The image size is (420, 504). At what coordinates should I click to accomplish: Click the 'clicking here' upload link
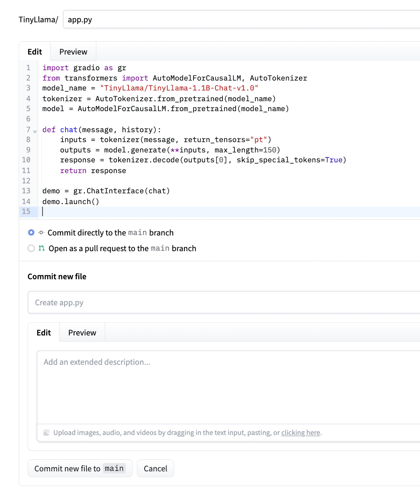click(301, 433)
